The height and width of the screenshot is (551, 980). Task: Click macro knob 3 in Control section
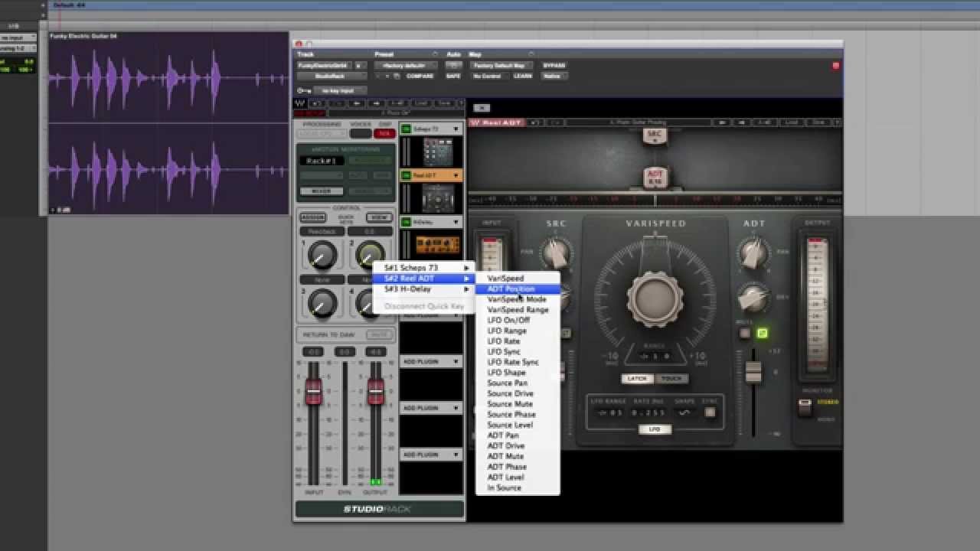click(322, 304)
